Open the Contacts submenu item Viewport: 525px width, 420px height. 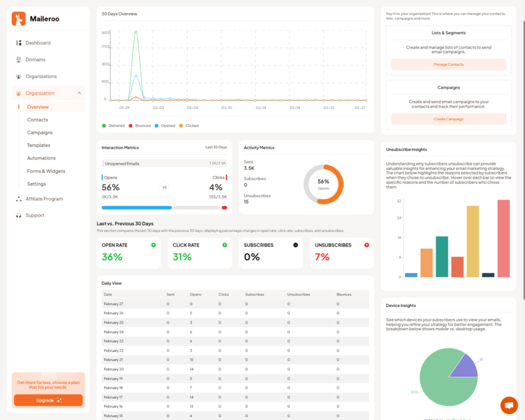(x=37, y=119)
